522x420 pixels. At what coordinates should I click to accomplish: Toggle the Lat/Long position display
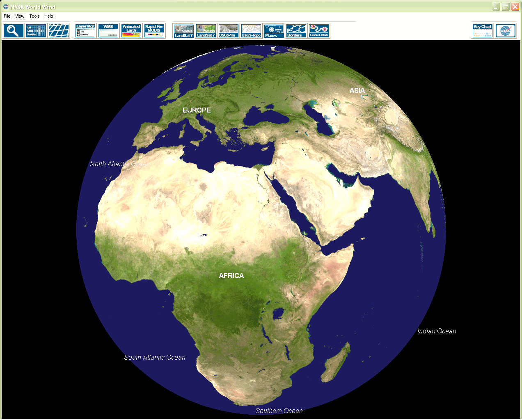[36, 31]
